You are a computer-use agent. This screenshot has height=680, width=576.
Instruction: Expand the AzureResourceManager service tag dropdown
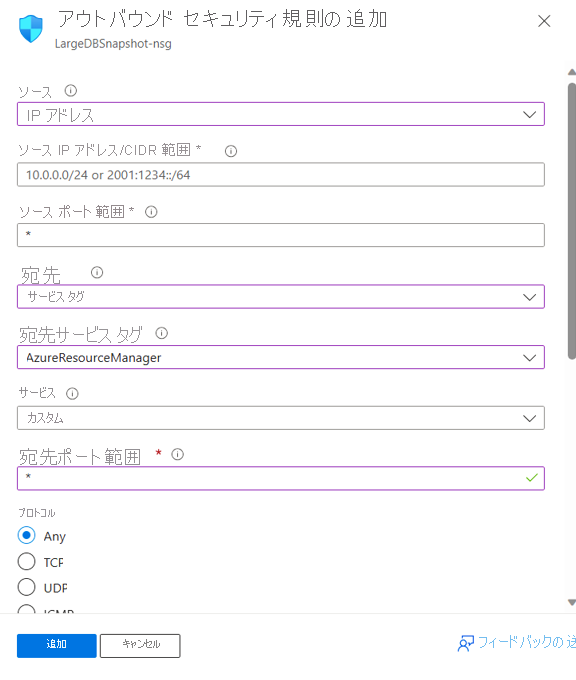point(281,357)
